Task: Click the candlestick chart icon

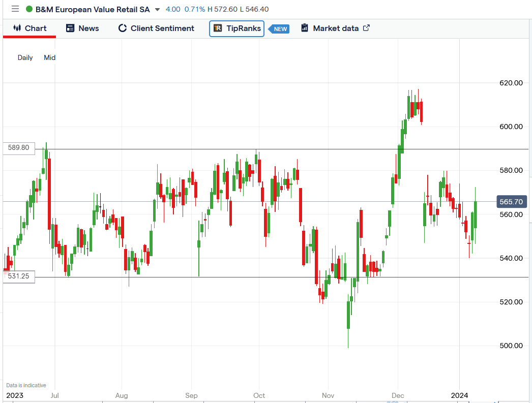Action: (x=17, y=28)
